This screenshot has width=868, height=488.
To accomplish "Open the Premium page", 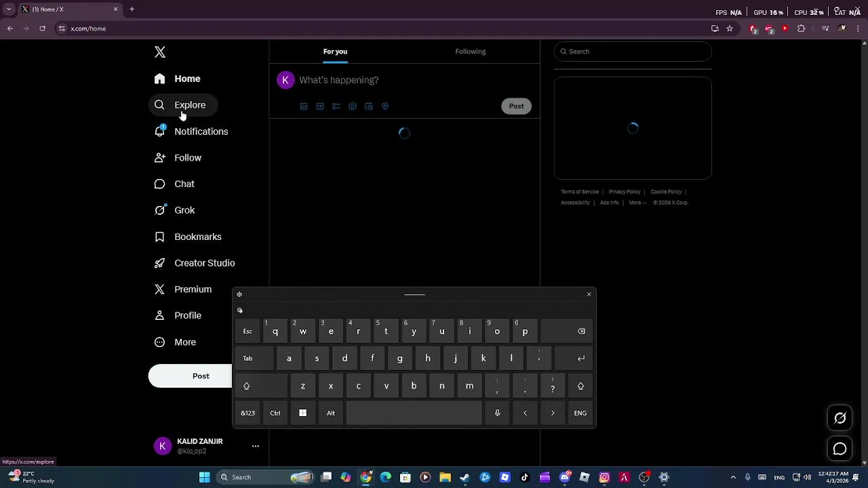I will (183, 289).
